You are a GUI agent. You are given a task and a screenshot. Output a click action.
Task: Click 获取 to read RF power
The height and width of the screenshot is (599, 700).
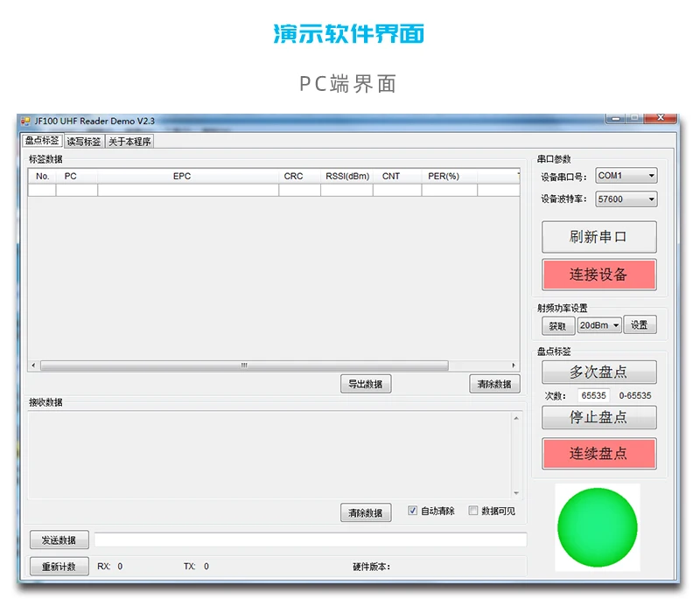557,326
